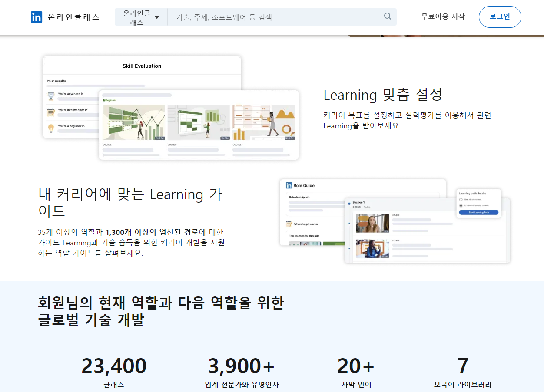Click the Learning path details panel title
This screenshot has height=392, width=544.
click(x=472, y=193)
